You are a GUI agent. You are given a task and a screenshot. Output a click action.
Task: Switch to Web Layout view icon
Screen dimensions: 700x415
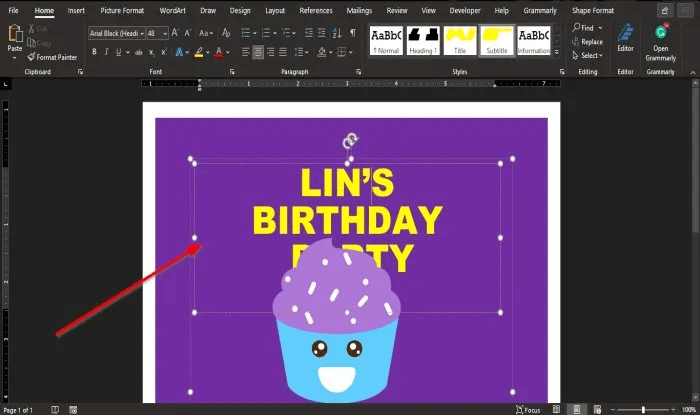pos(597,409)
